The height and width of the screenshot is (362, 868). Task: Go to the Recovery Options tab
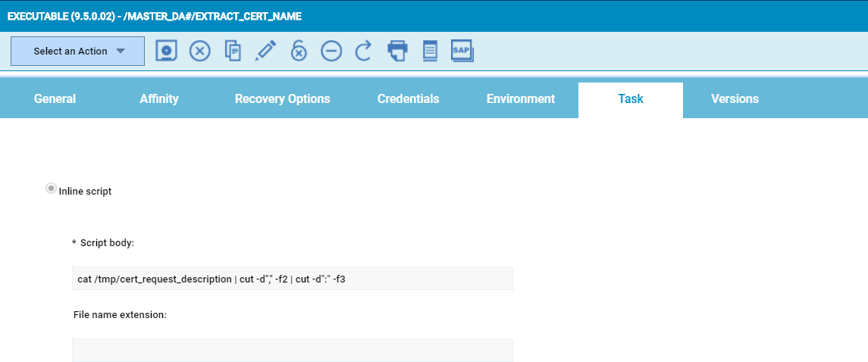pyautogui.click(x=282, y=99)
